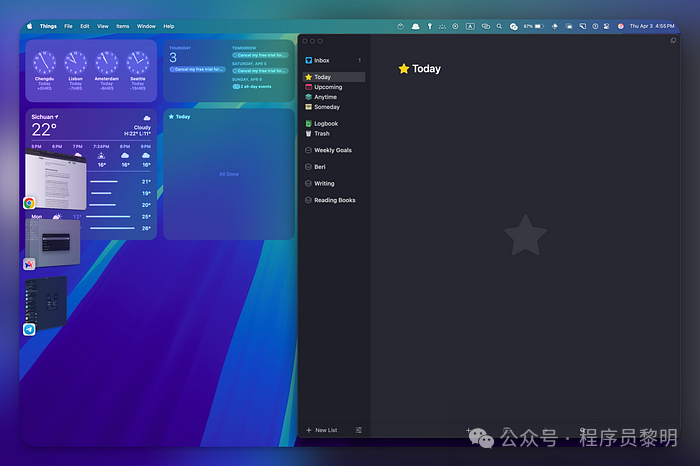Click the Chrome app icon on left
The image size is (700, 466).
[x=29, y=203]
